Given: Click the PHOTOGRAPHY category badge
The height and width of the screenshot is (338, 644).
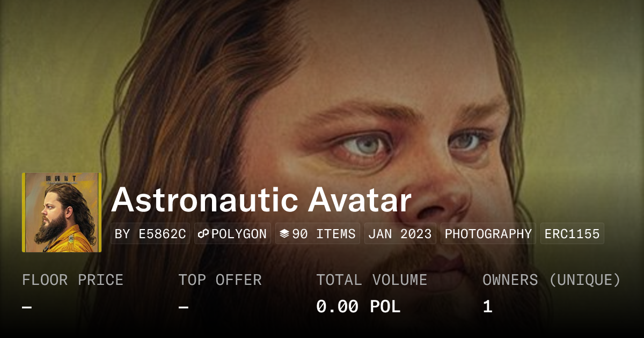Looking at the screenshot, I should pyautogui.click(x=488, y=234).
